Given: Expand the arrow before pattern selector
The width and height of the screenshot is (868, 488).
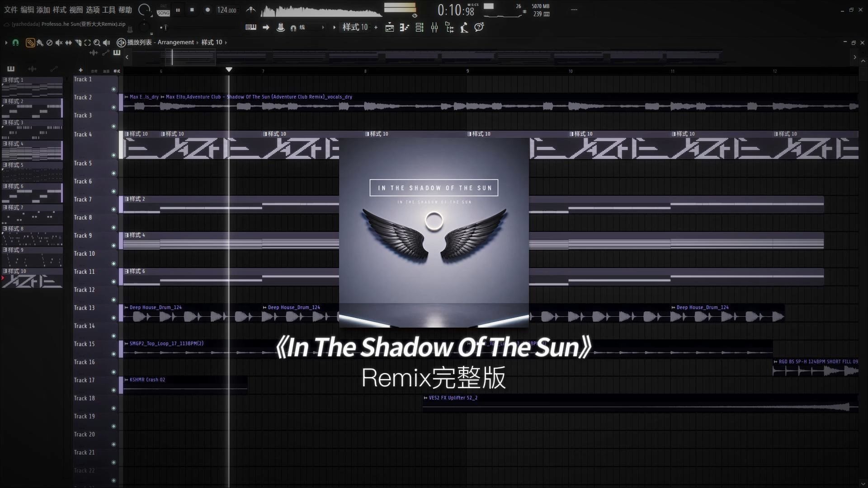Looking at the screenshot, I should (x=334, y=28).
